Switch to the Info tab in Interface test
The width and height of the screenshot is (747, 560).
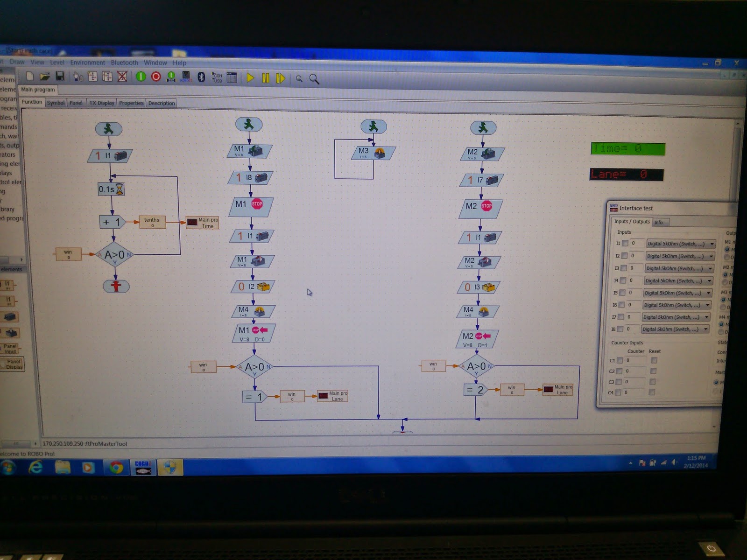[660, 222]
